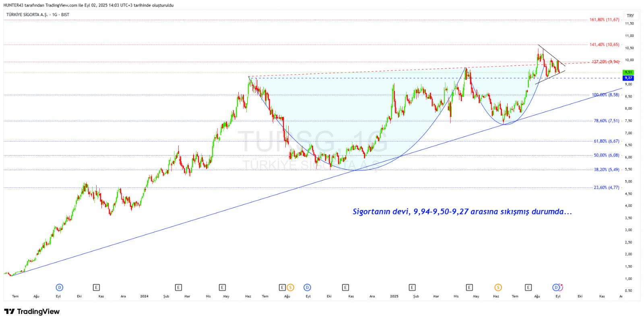Click the blue D dividend marker above Eyl 2023
644x322 pixels.
tap(59, 287)
